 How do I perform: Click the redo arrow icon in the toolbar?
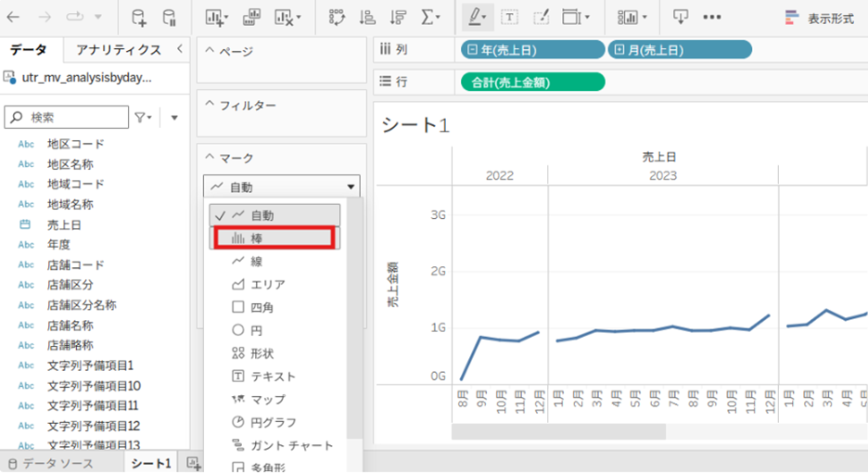[x=74, y=18]
